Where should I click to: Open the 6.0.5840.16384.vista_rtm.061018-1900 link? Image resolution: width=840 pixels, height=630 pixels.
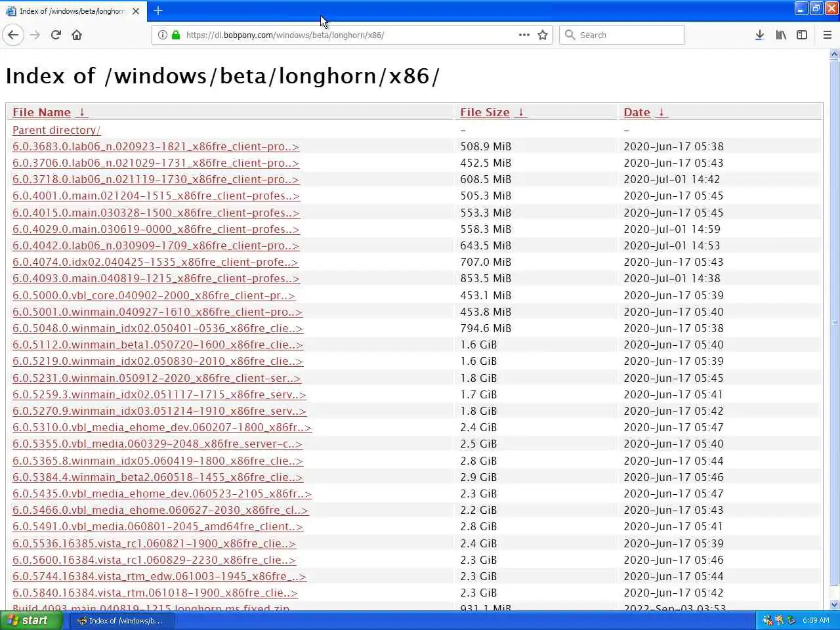click(x=155, y=593)
